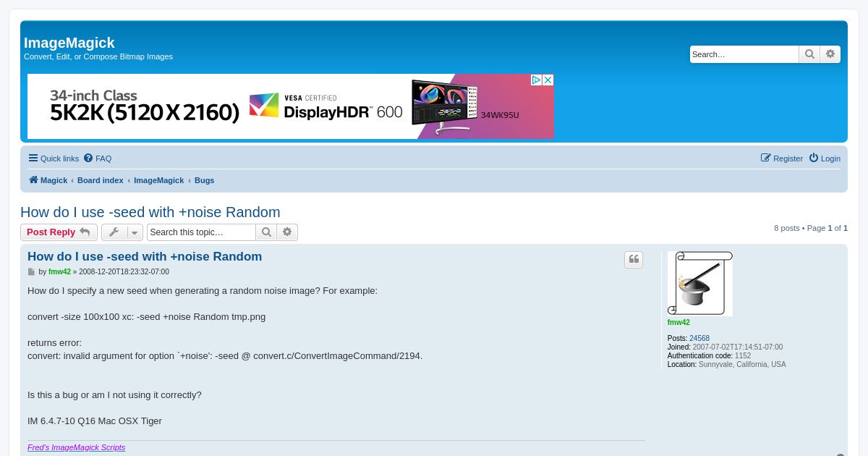Click the post permalink icon before 'by fmw42'
This screenshot has width=868, height=456.
pos(31,272)
